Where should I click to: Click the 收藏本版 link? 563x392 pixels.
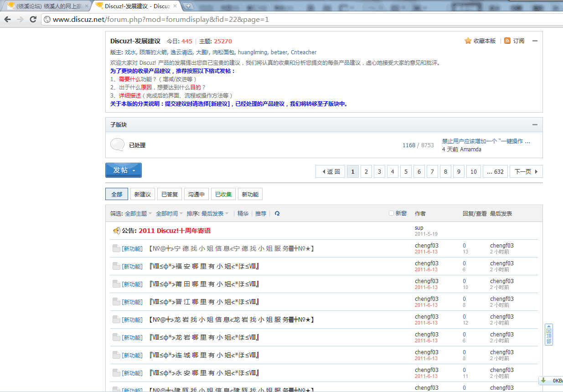tap(485, 41)
